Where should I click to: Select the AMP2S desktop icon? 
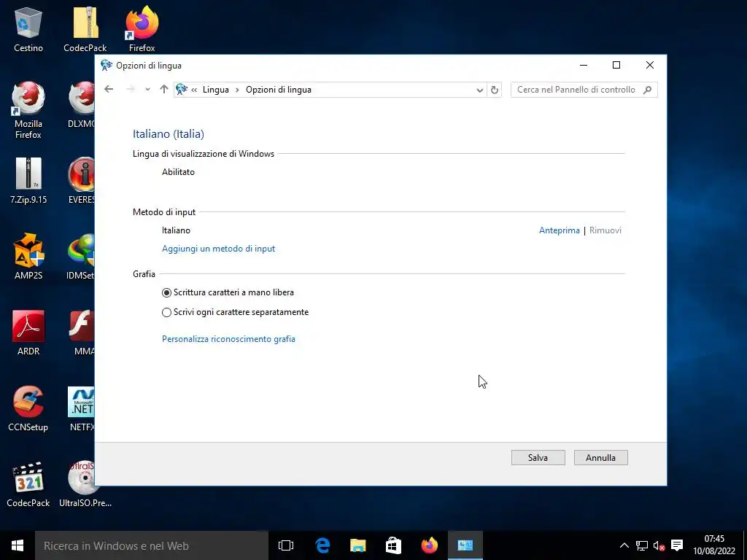[x=28, y=256]
